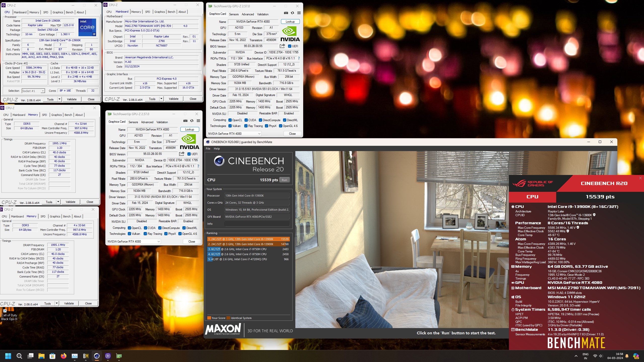Click Close button in upper GPU-Z window
The width and height of the screenshot is (644, 362).
pyautogui.click(x=292, y=134)
